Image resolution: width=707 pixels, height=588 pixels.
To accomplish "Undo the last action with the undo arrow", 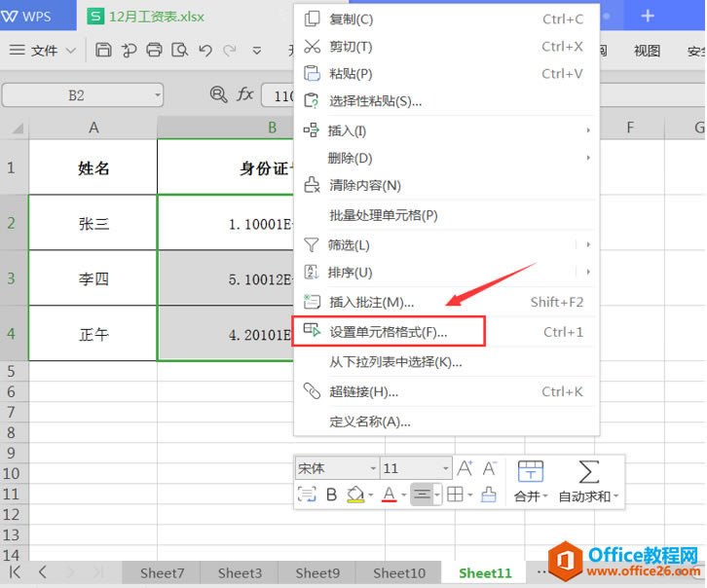I will (x=205, y=50).
